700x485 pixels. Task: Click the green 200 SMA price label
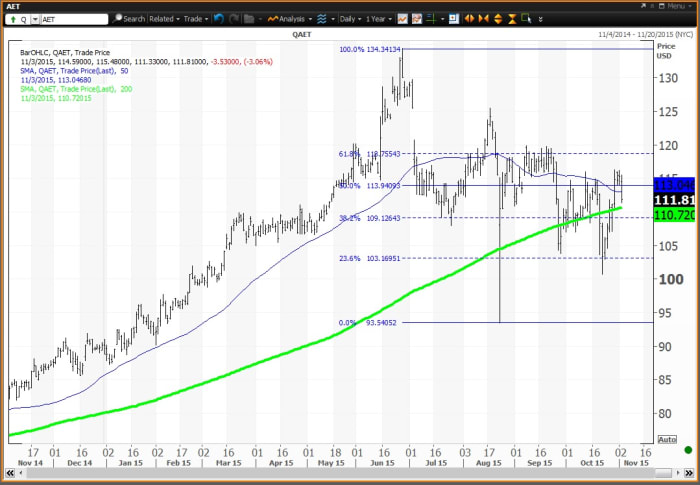(x=676, y=216)
